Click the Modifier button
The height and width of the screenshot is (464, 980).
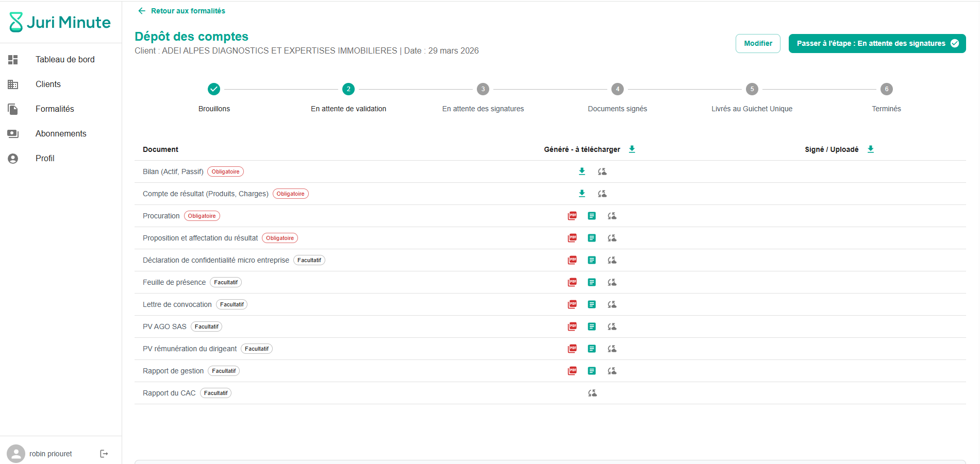click(x=757, y=43)
